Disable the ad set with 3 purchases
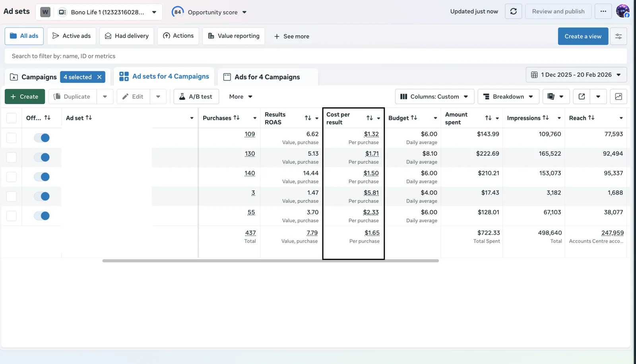The height and width of the screenshot is (364, 636). tap(42, 196)
